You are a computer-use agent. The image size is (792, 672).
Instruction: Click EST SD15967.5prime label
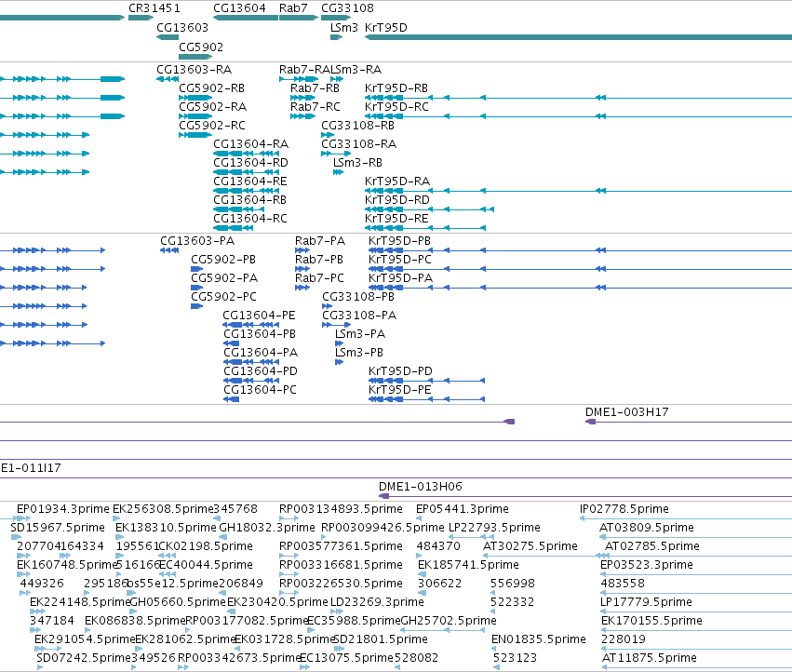click(58, 528)
